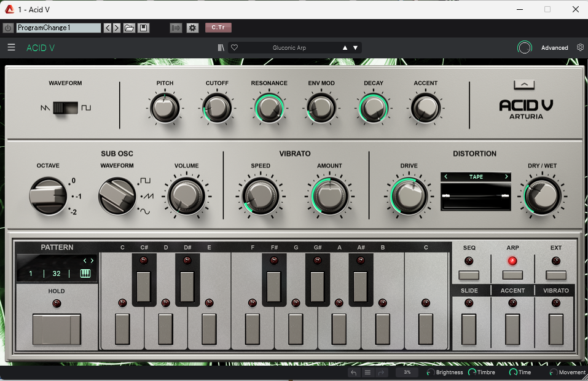This screenshot has height=381, width=588.
Task: Open the Advanced panel
Action: point(554,48)
